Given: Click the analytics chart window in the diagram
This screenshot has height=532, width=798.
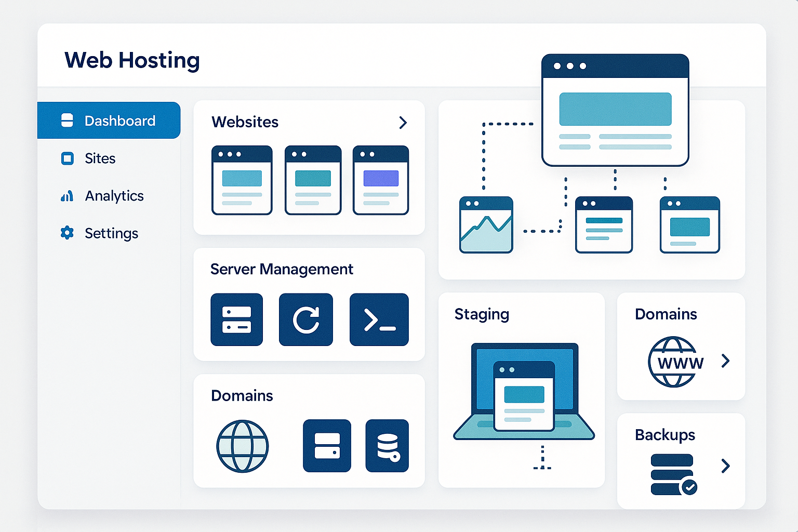Looking at the screenshot, I should [486, 225].
